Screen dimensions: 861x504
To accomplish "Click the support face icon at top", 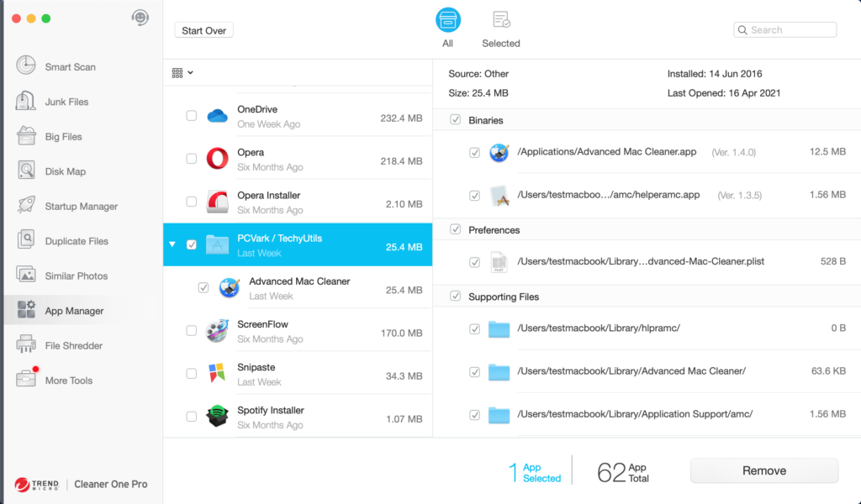I will tap(140, 18).
